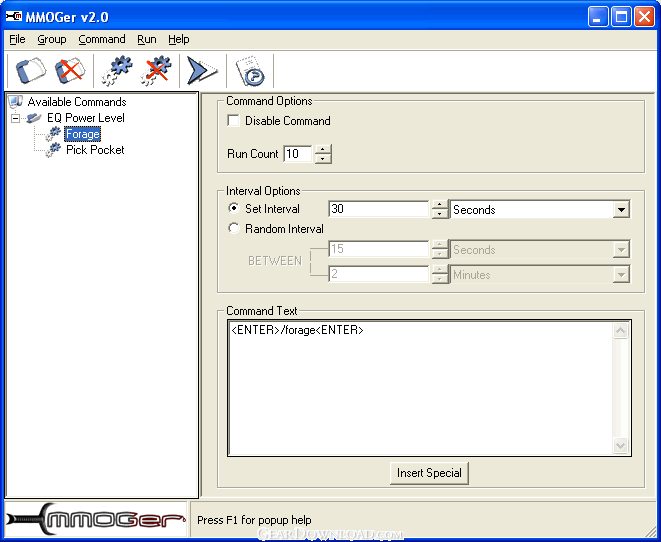
Task: Increase Set Interval value with up arrow
Action: 439,204
